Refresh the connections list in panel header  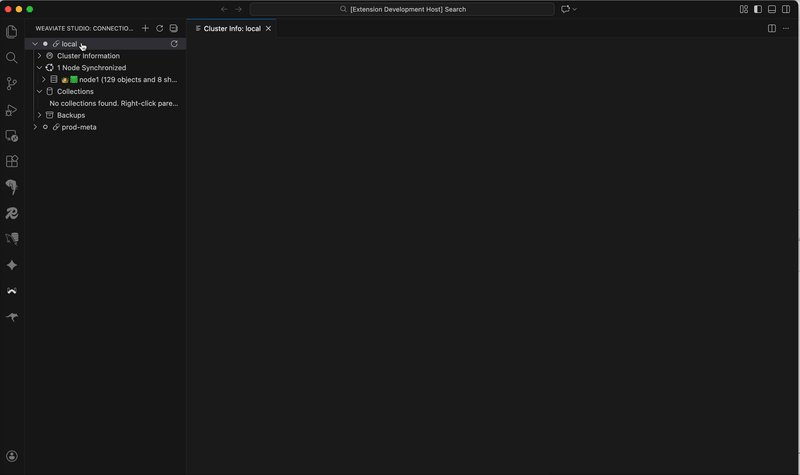click(160, 29)
